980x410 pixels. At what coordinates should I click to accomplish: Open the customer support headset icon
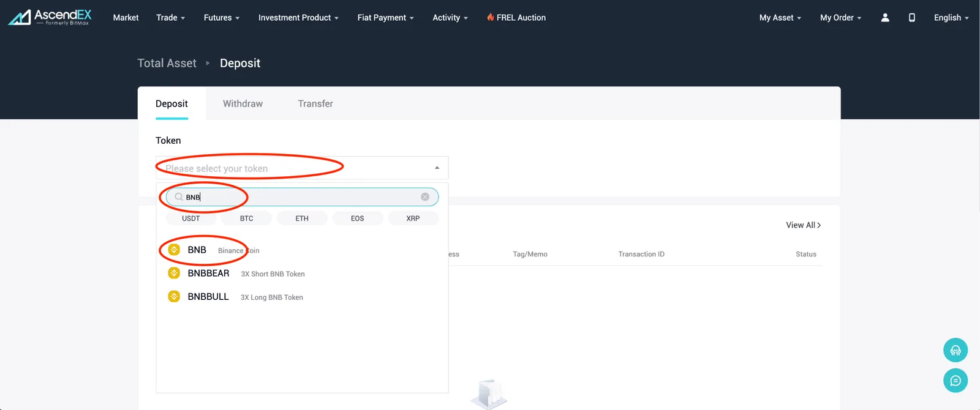coord(956,351)
